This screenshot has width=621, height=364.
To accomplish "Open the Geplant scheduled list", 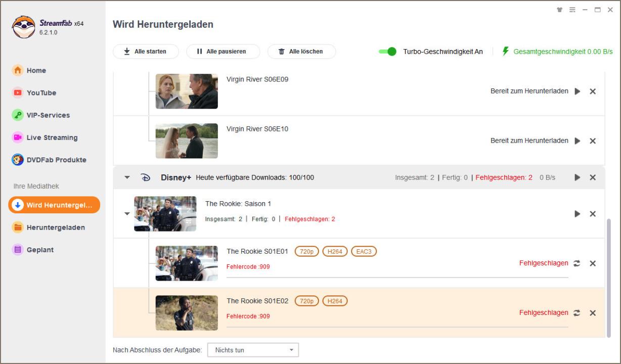I will click(33, 250).
